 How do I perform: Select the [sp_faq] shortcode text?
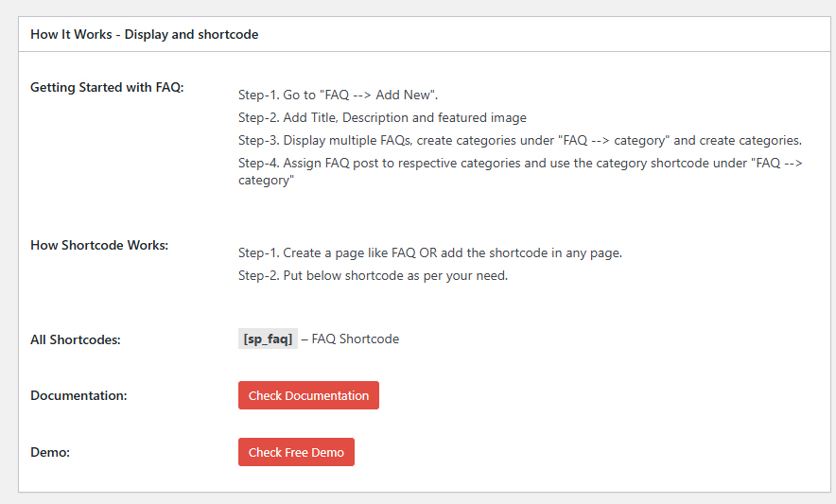click(x=268, y=339)
